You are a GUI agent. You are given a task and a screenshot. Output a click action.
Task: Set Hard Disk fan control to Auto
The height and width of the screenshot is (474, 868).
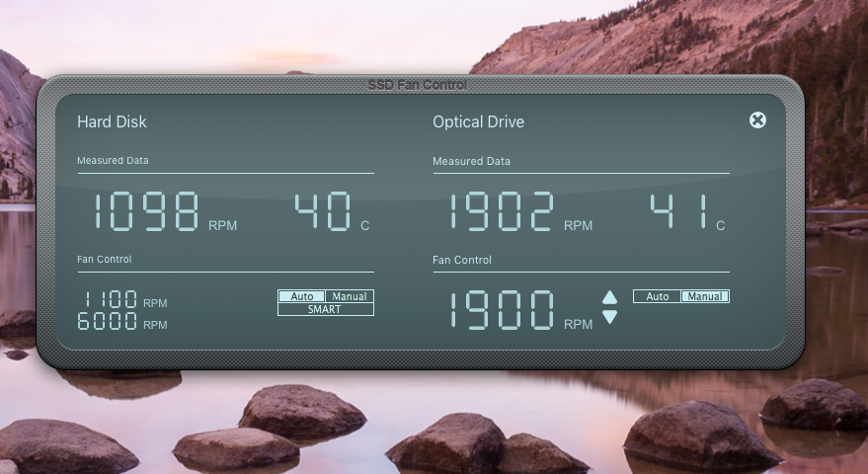click(302, 296)
